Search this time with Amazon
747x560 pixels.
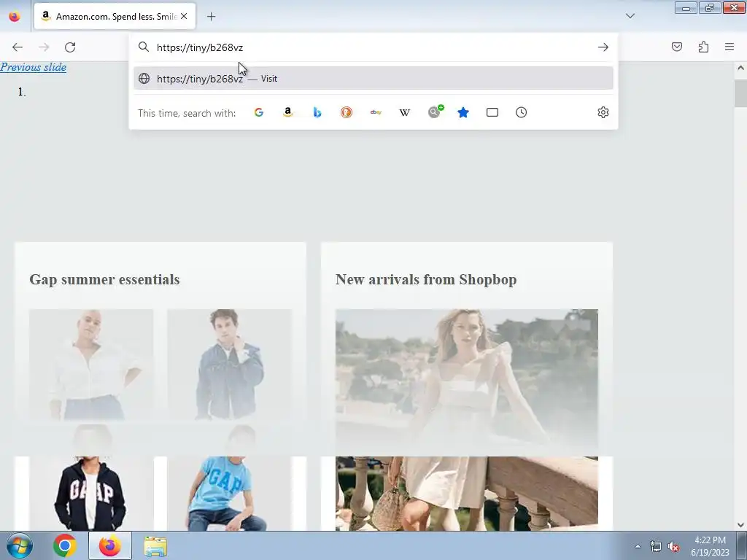pos(287,112)
